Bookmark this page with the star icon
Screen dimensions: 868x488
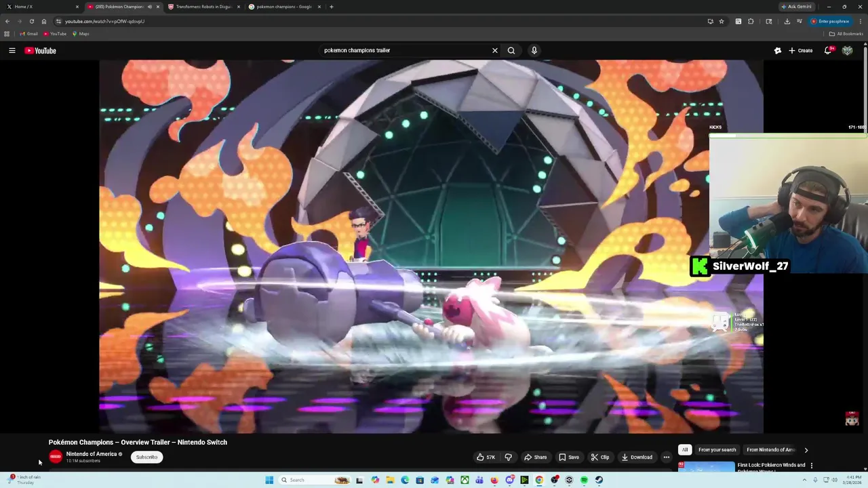click(x=722, y=21)
